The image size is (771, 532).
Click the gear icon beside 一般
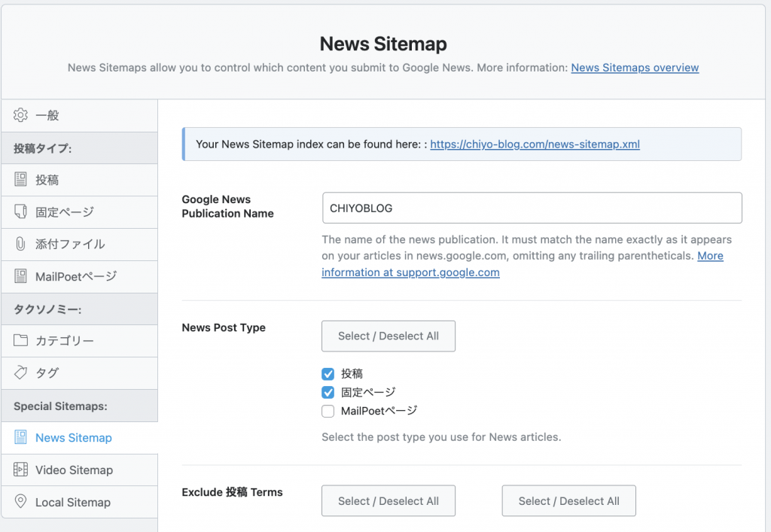click(x=20, y=115)
